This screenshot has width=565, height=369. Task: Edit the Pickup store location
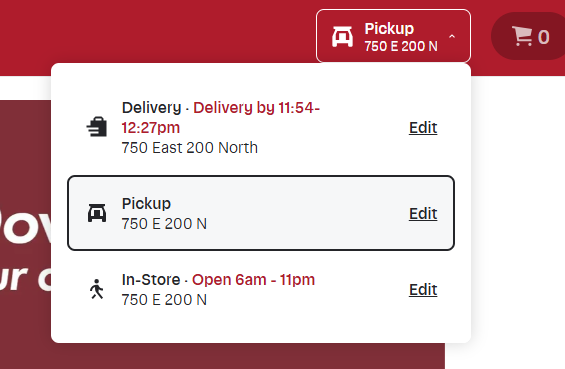423,213
